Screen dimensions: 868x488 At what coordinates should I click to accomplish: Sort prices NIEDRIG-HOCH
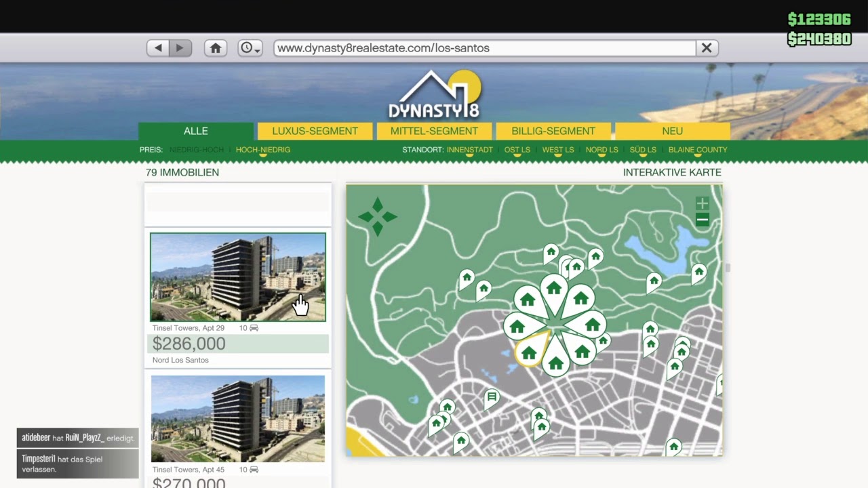[196, 150]
